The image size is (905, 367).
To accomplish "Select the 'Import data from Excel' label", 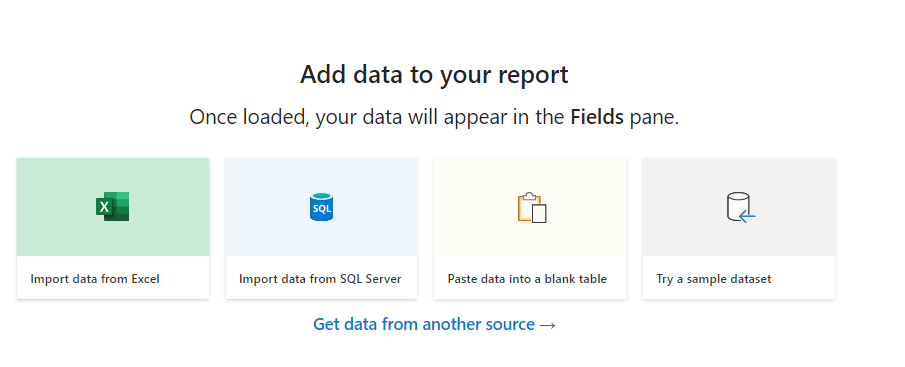I will pos(95,279).
